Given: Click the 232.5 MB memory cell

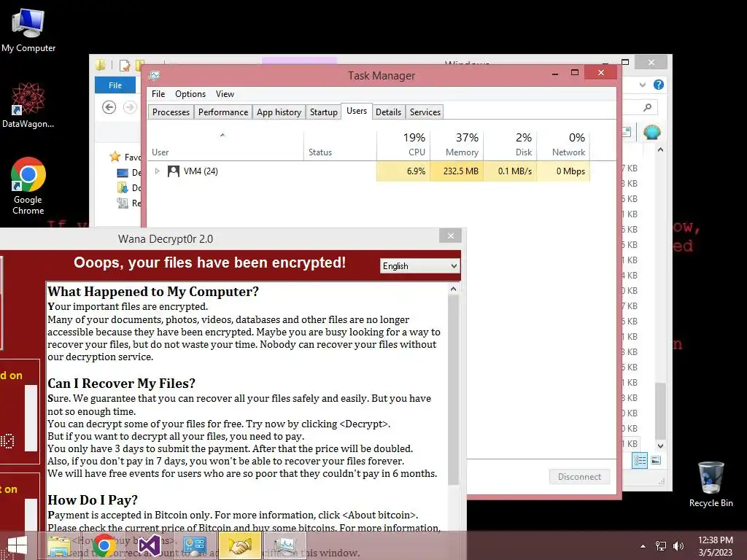Looking at the screenshot, I should pos(457,171).
